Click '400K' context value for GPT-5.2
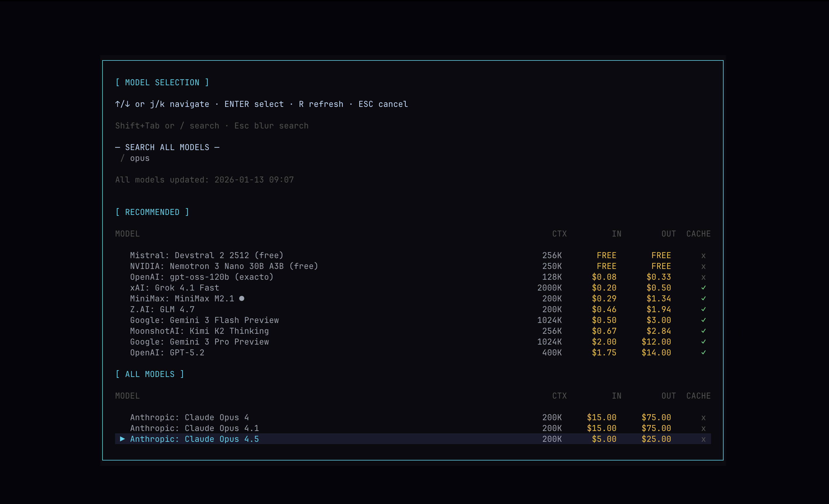The image size is (829, 504). pos(552,352)
